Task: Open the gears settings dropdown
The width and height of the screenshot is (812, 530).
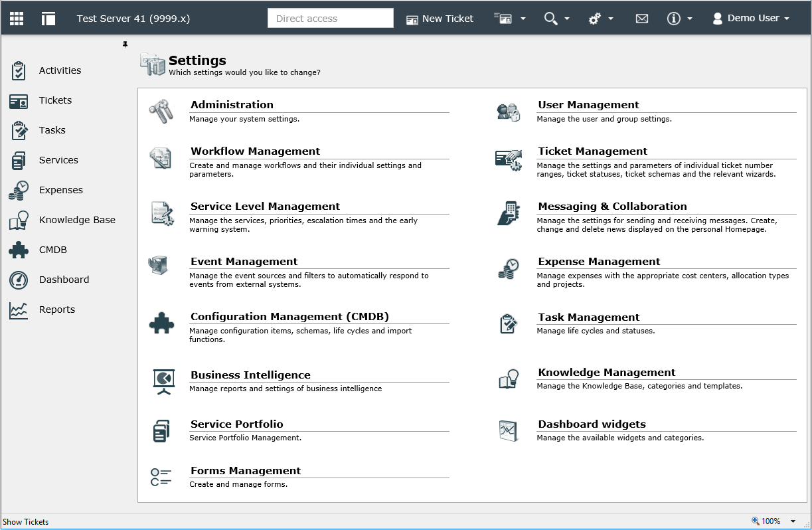Action: [x=601, y=19]
